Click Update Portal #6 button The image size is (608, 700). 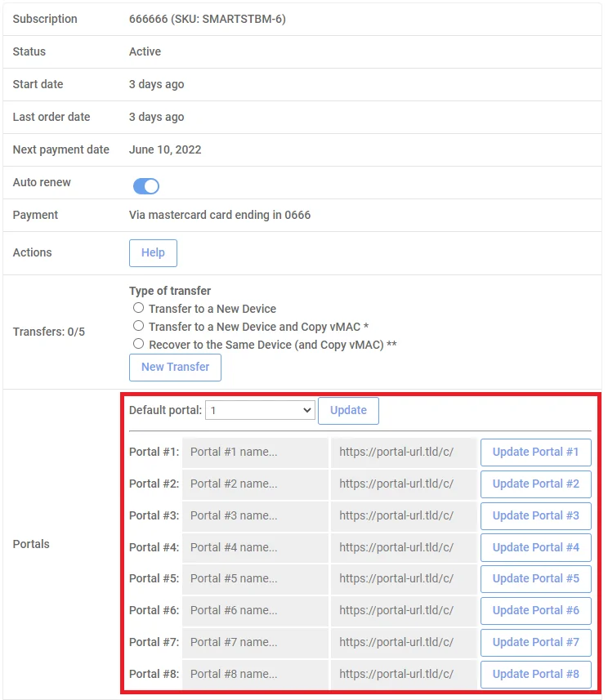point(535,611)
